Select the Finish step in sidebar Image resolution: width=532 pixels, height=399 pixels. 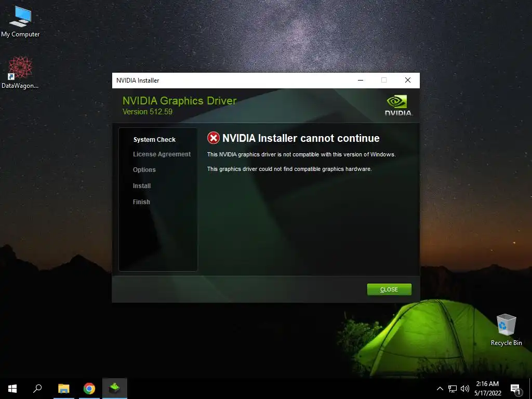pyautogui.click(x=141, y=202)
